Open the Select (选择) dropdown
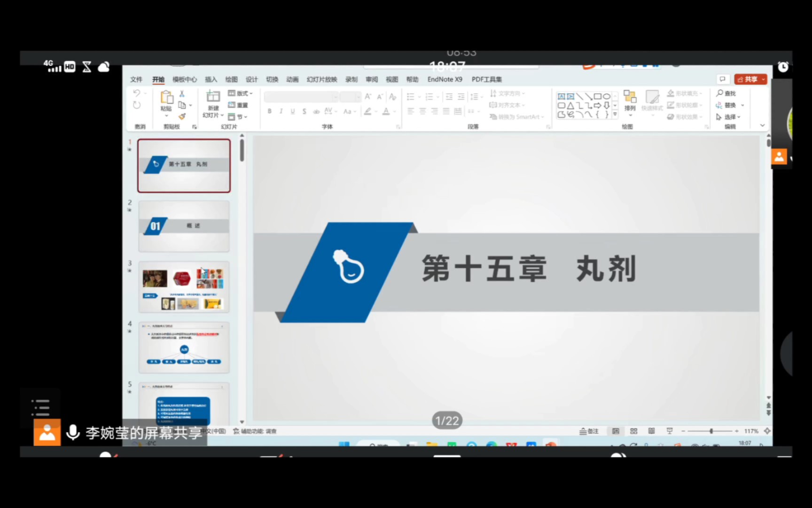This screenshot has height=508, width=812. (728, 117)
